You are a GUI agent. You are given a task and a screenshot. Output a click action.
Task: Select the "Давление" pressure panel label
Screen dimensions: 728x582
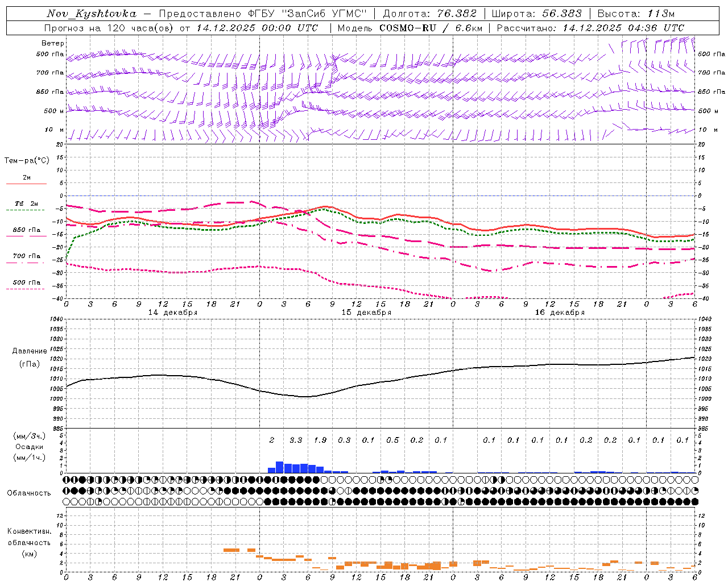(30, 351)
